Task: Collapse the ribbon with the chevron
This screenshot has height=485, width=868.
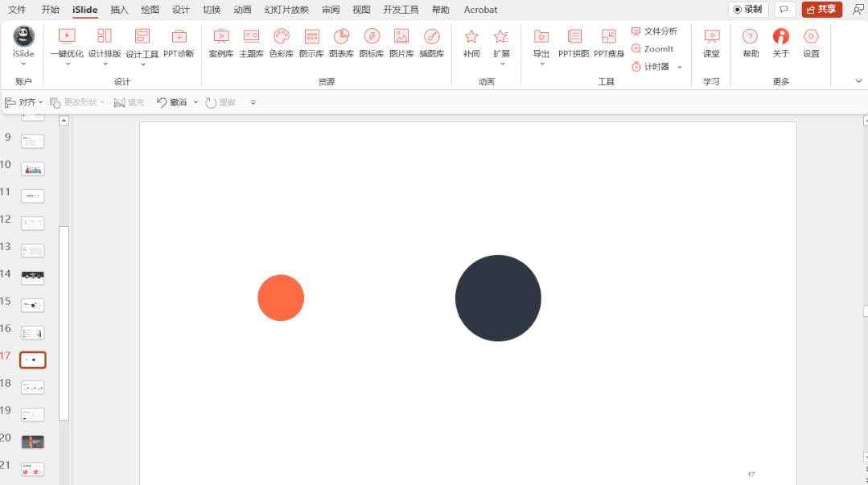Action: (858, 81)
